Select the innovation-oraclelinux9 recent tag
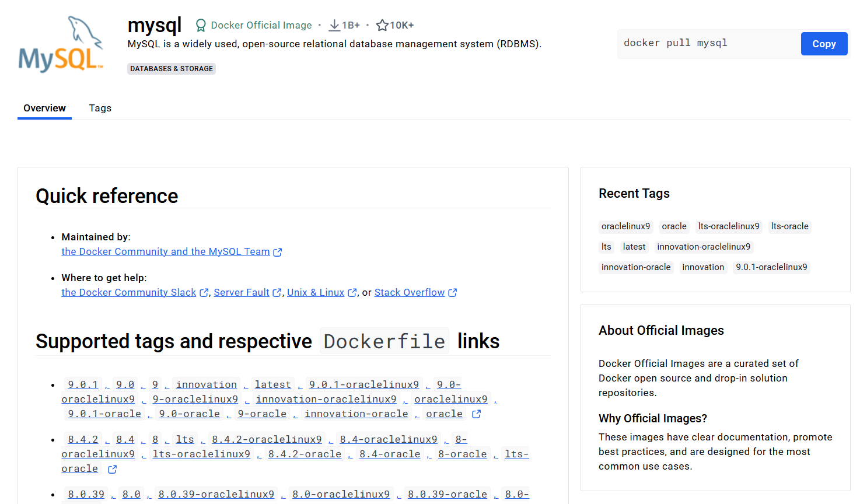 pos(704,247)
